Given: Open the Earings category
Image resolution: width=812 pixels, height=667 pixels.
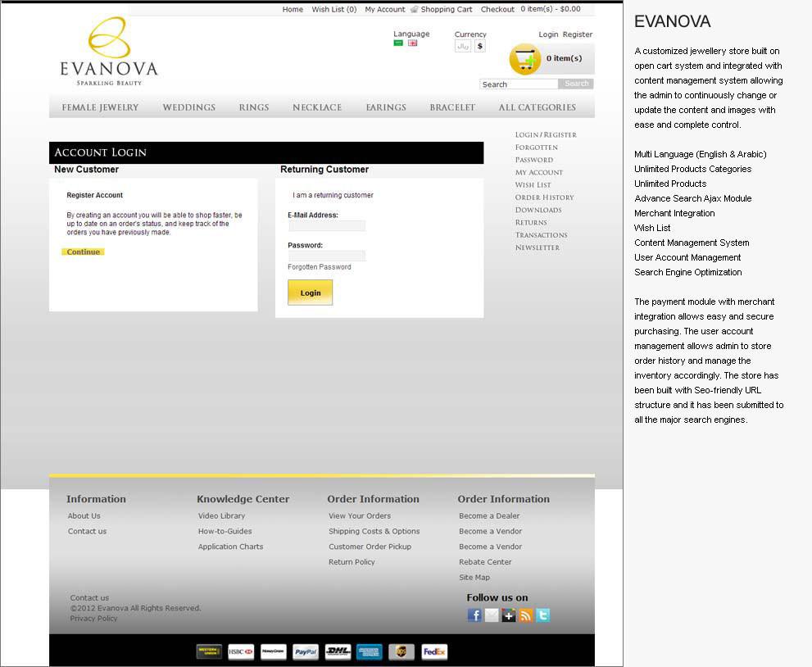Looking at the screenshot, I should coord(386,107).
